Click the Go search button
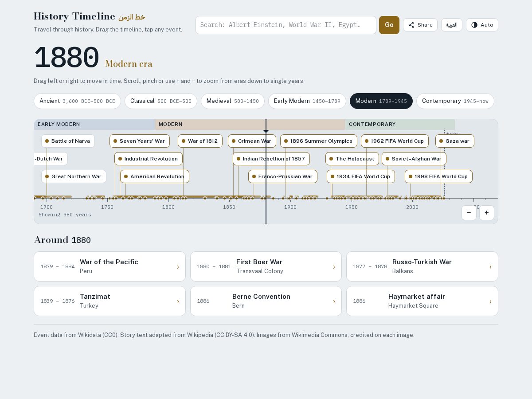Viewport: 532px width, 399px height. 389,25
